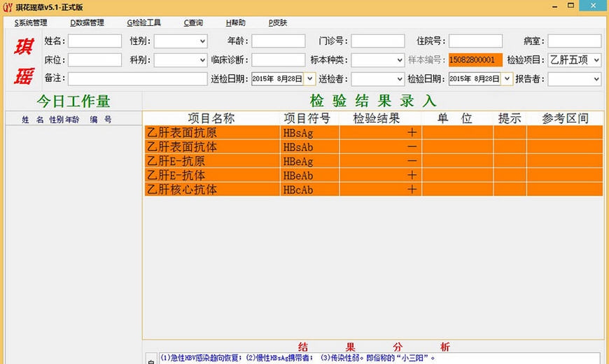Click the 住院号 input field

tap(475, 41)
